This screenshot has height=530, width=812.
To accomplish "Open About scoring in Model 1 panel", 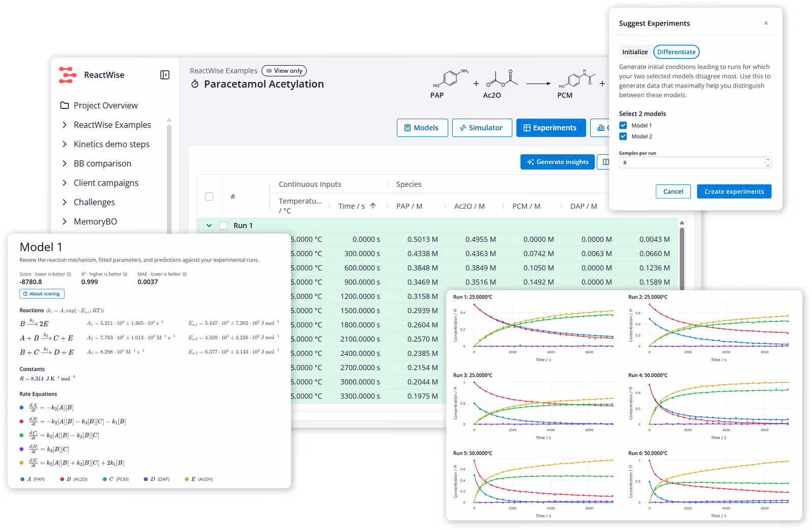I will (x=42, y=294).
